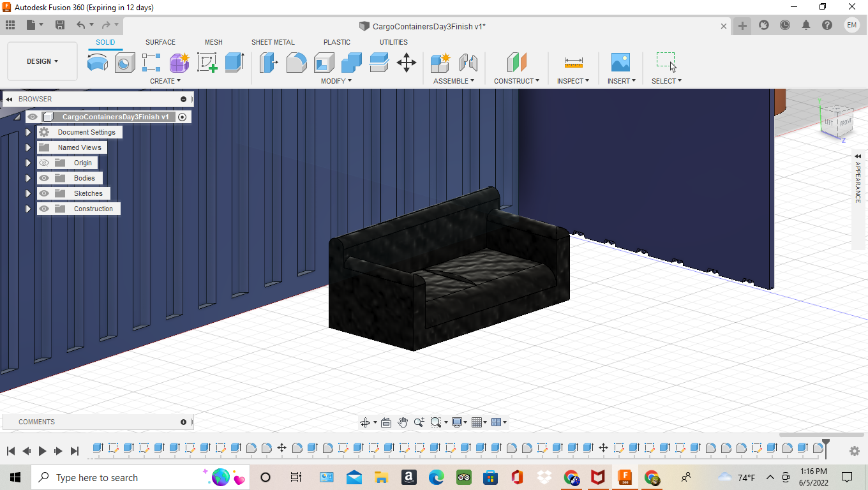Screen dimensions: 868x490
Task: Activate the Move/Copy tool
Action: (407, 63)
